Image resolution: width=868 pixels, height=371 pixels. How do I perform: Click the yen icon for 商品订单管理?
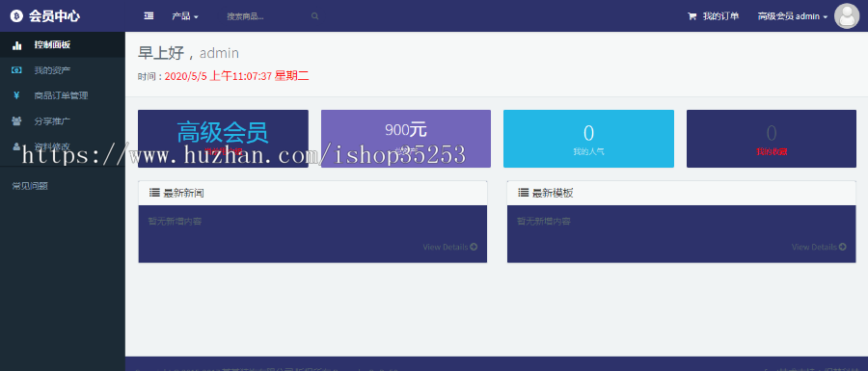16,95
